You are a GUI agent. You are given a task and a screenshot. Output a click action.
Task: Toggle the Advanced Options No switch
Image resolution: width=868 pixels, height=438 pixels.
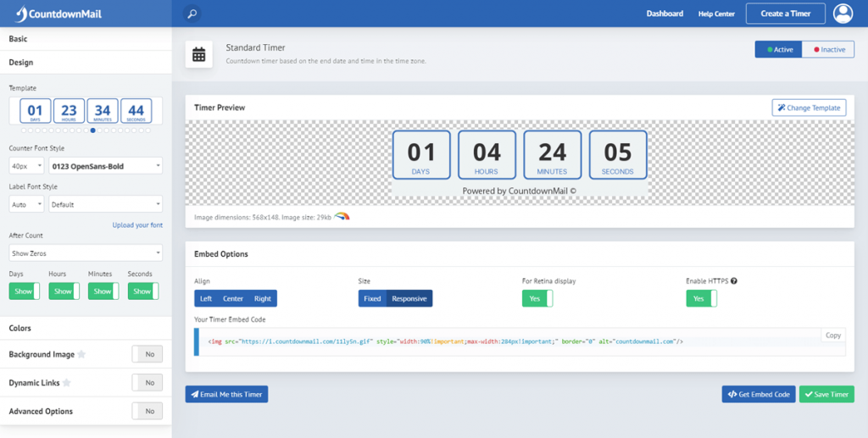[147, 411]
